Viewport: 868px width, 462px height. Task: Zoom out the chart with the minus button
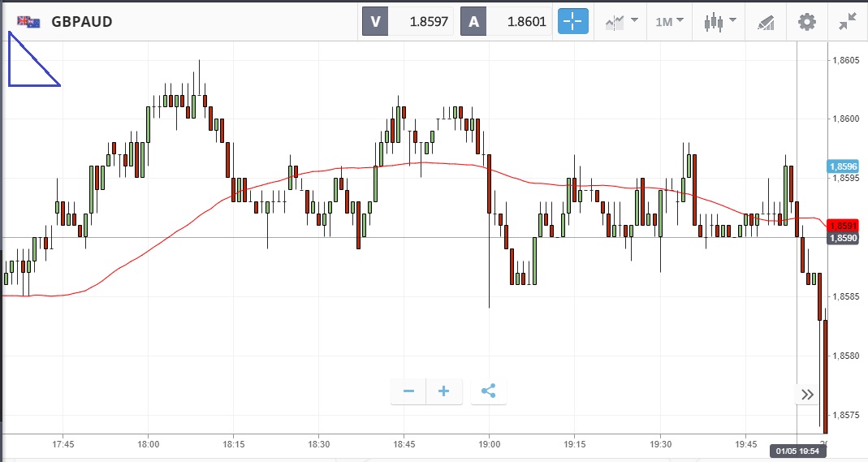pyautogui.click(x=408, y=391)
